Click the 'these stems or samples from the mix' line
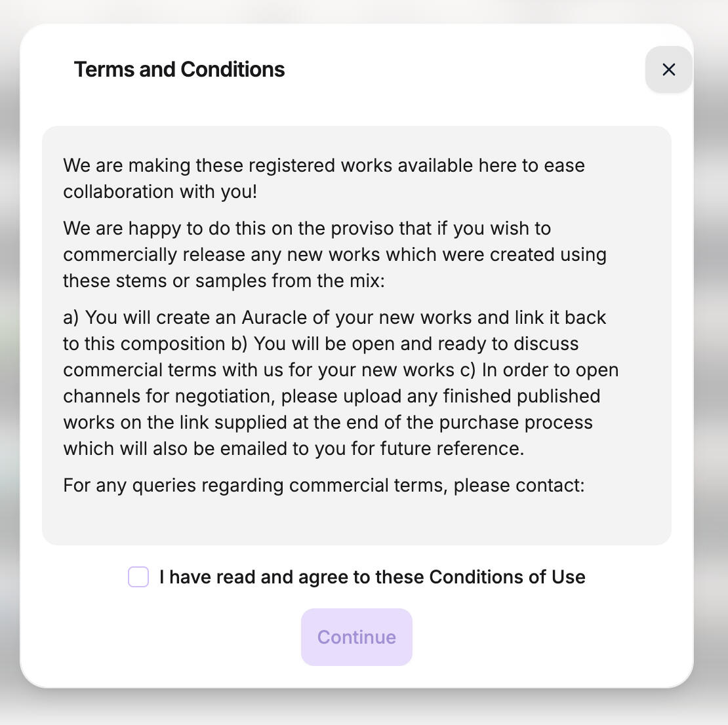 coord(224,281)
